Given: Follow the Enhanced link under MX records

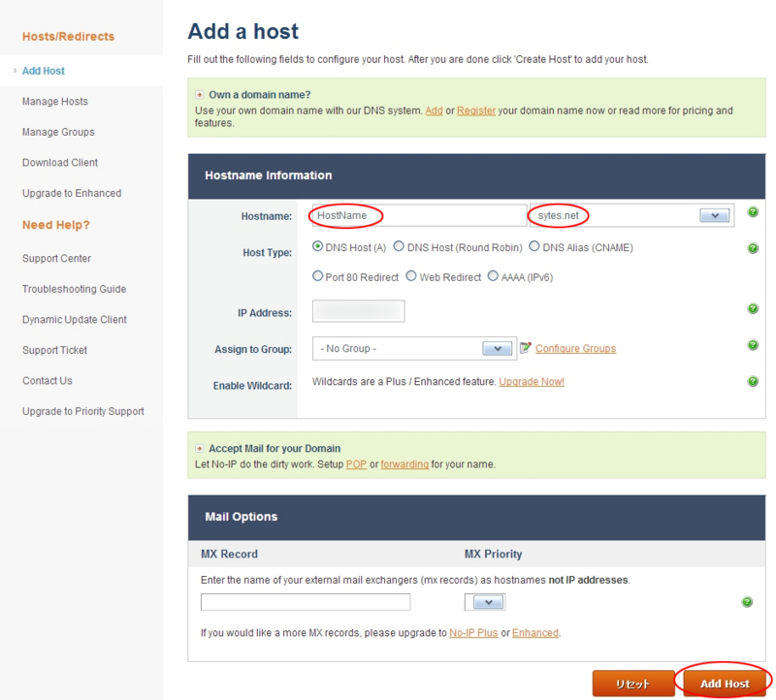Looking at the screenshot, I should coord(535,633).
